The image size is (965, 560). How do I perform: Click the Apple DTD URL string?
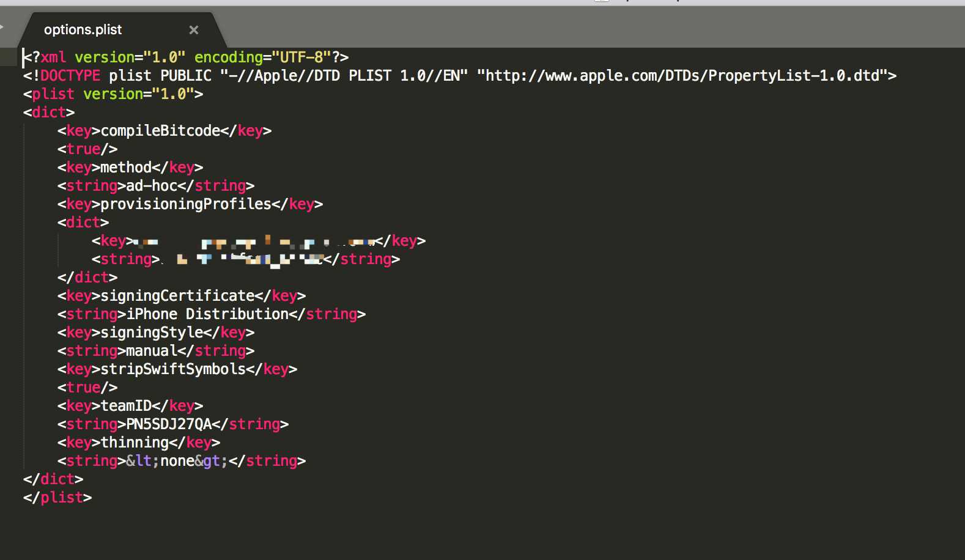click(682, 76)
